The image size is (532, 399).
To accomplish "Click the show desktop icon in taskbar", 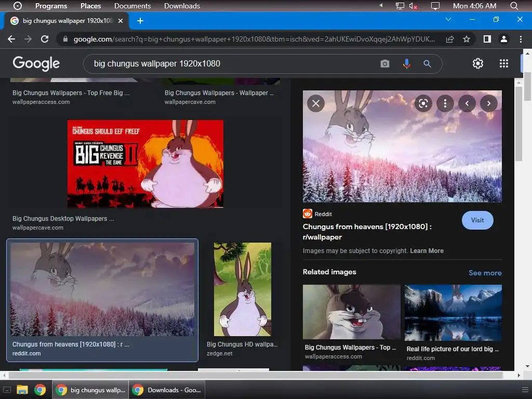I will pos(7,390).
